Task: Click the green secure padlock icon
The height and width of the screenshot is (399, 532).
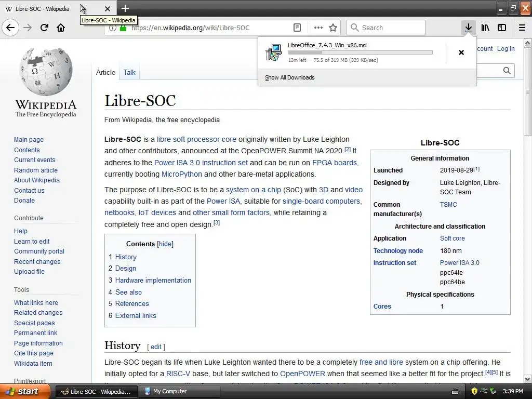Action: tap(123, 28)
